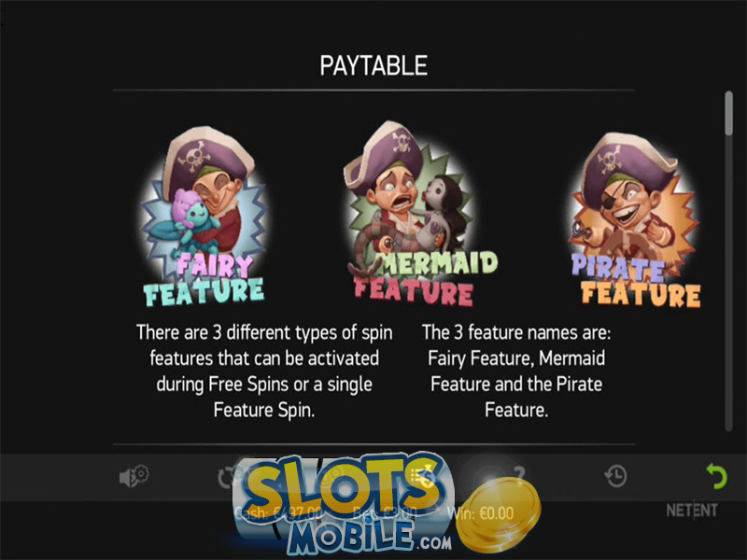Select the pirate hugging fairy artwork

[204, 217]
